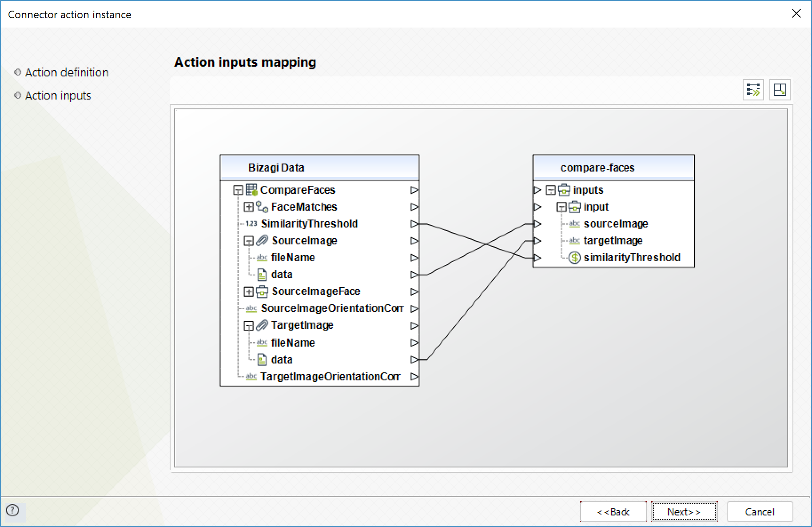Image resolution: width=812 pixels, height=527 pixels.
Task: Click the TargetImage paperclip attachment icon
Action: [x=263, y=325]
